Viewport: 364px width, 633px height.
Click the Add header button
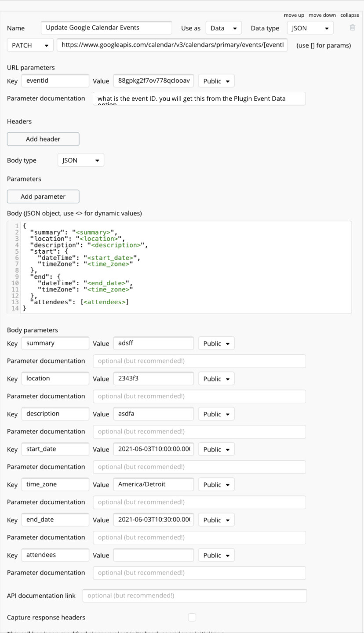coord(43,139)
